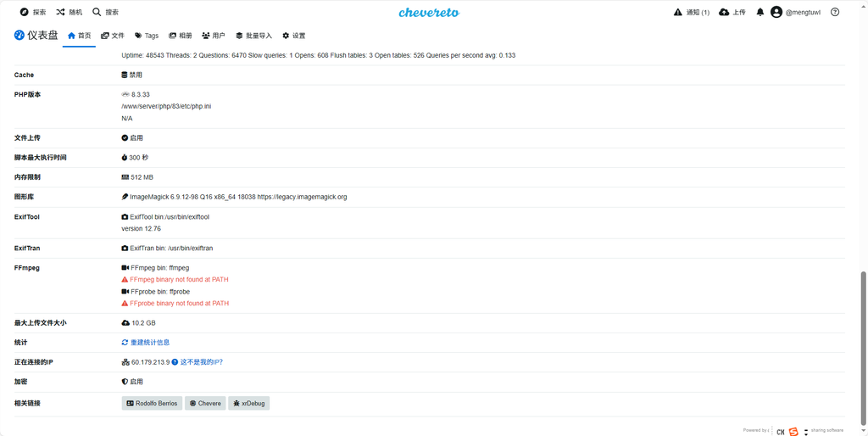Click the page vertical scrollbar thumb
The image size is (868, 436).
coord(864,350)
